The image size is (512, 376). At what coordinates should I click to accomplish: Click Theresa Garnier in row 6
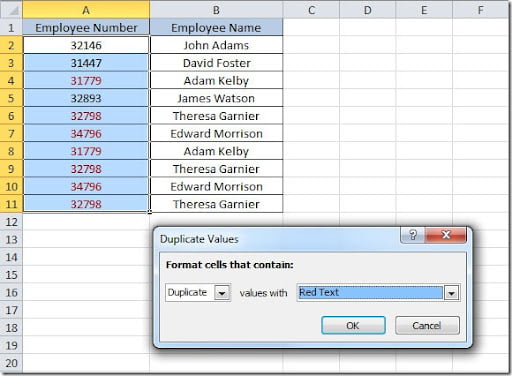tap(216, 116)
